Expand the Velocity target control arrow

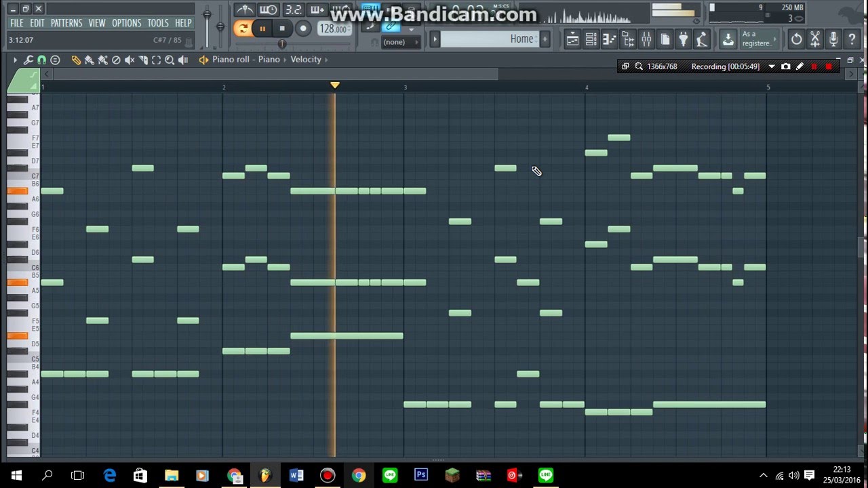pyautogui.click(x=326, y=60)
